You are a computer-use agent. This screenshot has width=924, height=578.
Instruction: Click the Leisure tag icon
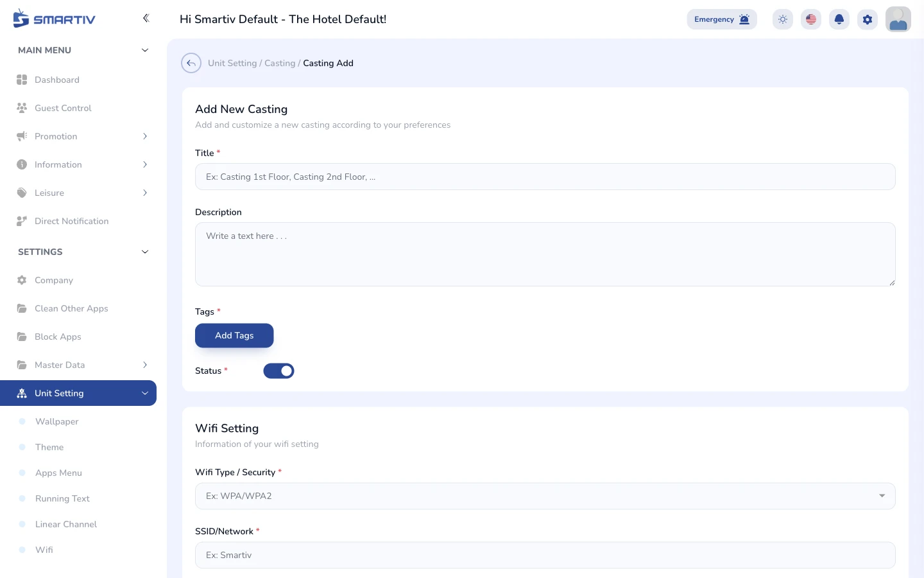pos(22,193)
